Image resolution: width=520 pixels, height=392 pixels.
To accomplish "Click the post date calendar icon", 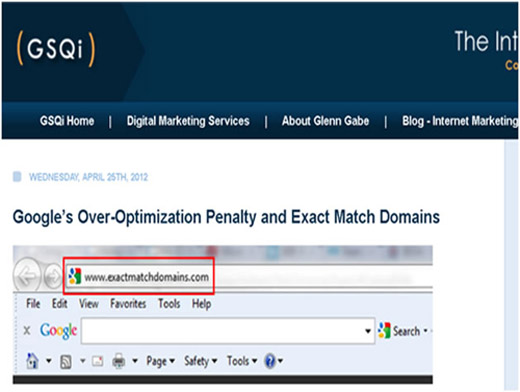I will click(x=17, y=177).
